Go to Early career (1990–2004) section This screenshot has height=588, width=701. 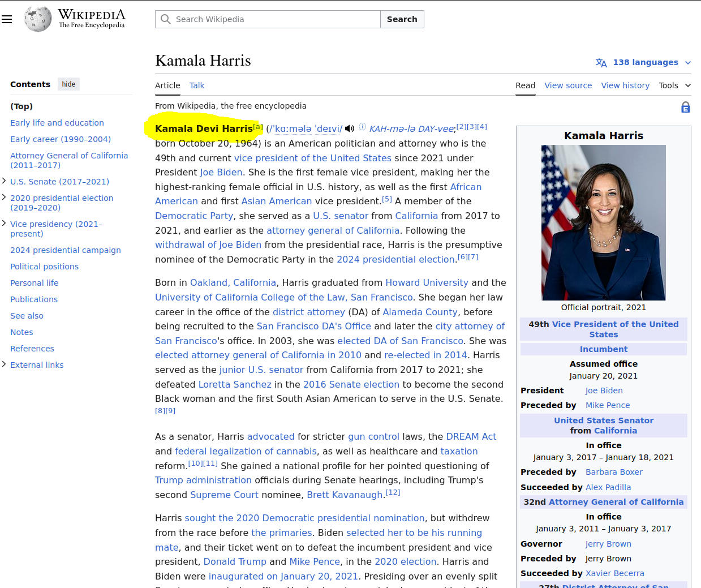[61, 139]
